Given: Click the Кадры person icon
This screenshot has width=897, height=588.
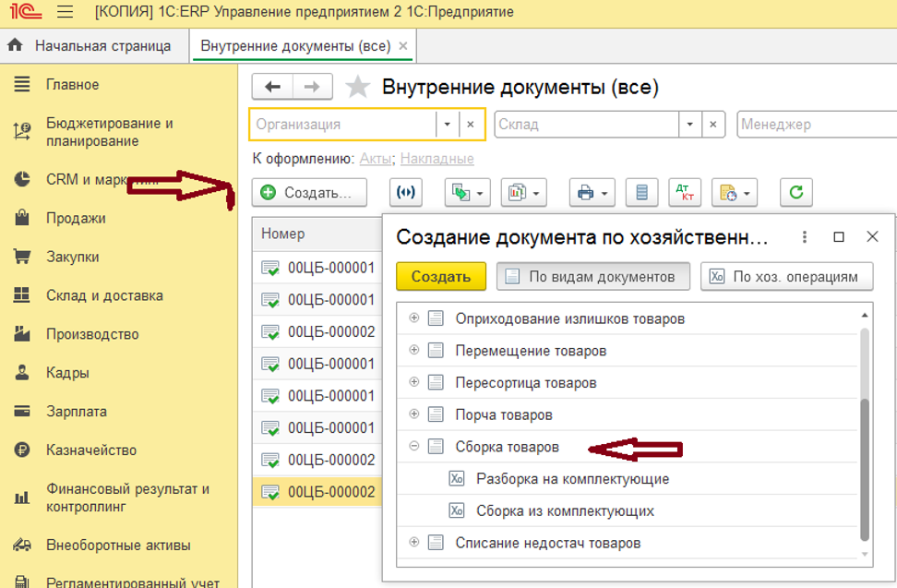Looking at the screenshot, I should point(22,373).
